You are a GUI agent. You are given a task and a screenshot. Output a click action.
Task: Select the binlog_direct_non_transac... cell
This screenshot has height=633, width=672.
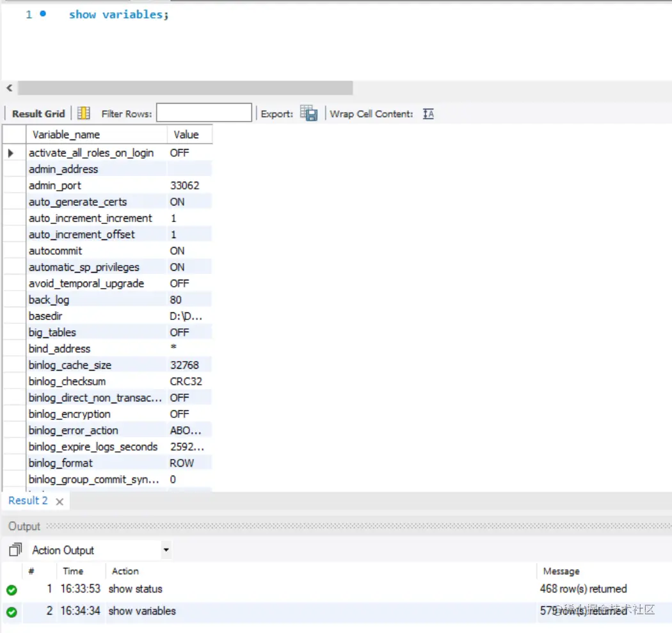coord(97,397)
